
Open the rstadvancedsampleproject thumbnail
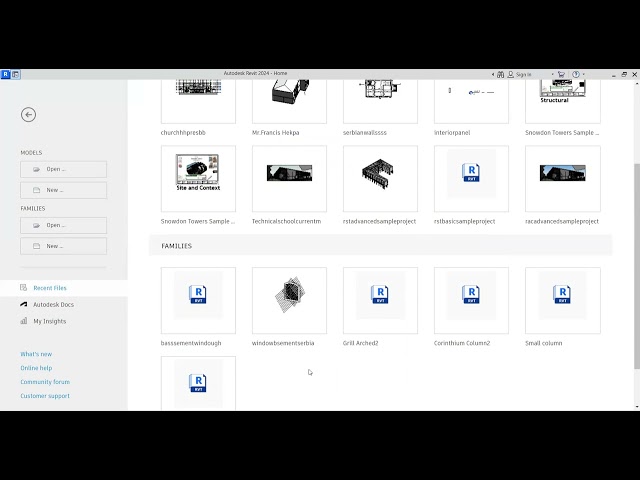[x=380, y=179]
